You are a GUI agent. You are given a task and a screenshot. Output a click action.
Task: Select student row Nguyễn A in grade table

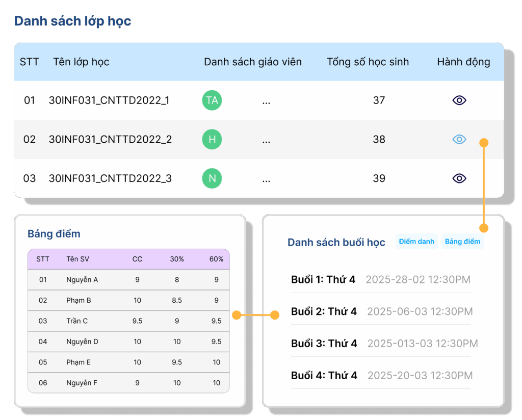coord(82,279)
